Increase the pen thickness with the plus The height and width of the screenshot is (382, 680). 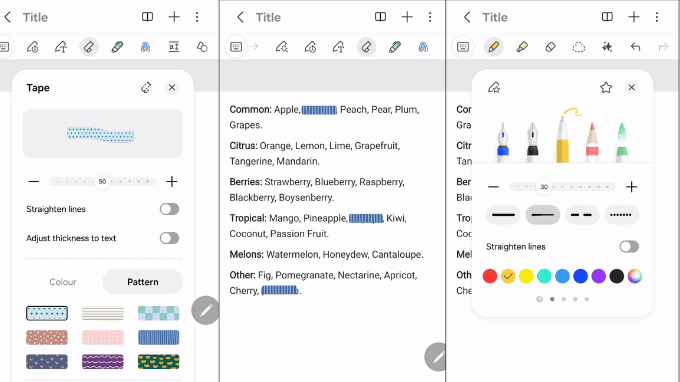click(x=631, y=187)
